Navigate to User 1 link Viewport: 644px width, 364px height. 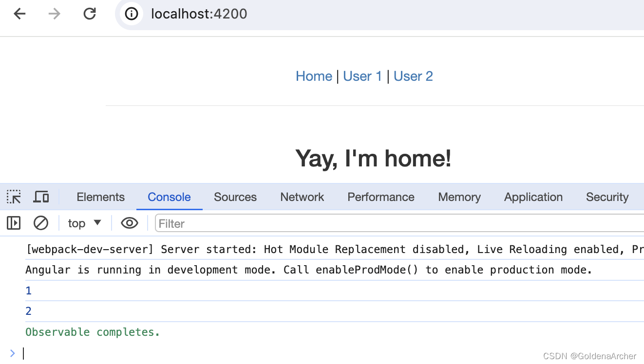[x=362, y=76]
